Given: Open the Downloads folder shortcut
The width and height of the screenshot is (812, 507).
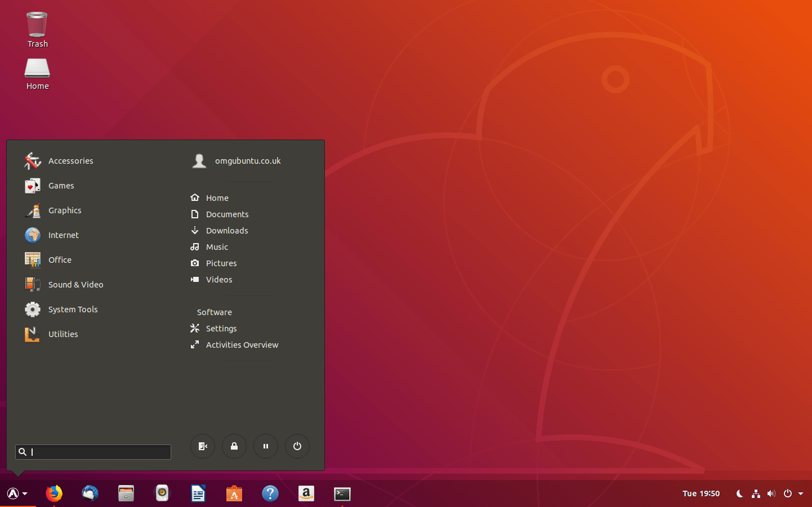Looking at the screenshot, I should click(227, 230).
